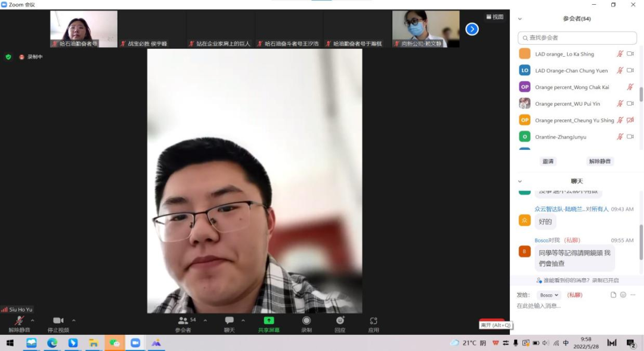
Task: Collapse the Chat (聊天) panel chevron
Action: (520, 181)
